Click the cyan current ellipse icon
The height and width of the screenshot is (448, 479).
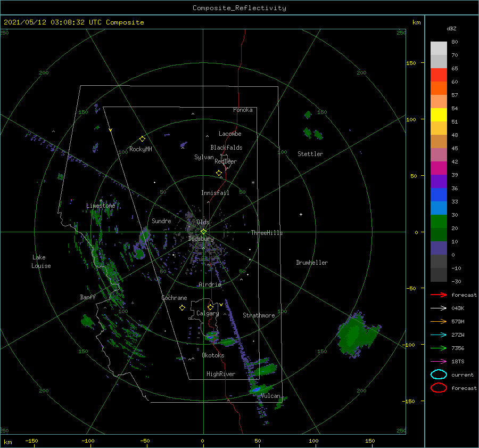point(439,374)
